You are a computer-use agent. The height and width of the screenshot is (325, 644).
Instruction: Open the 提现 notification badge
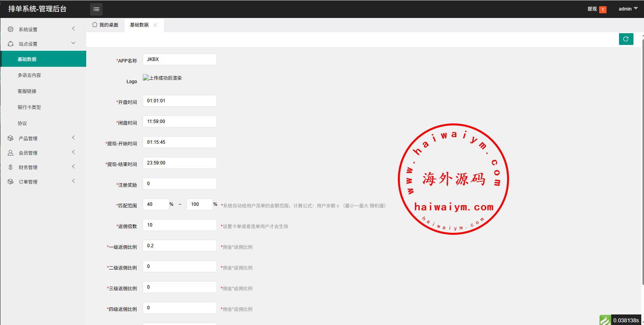(x=603, y=9)
